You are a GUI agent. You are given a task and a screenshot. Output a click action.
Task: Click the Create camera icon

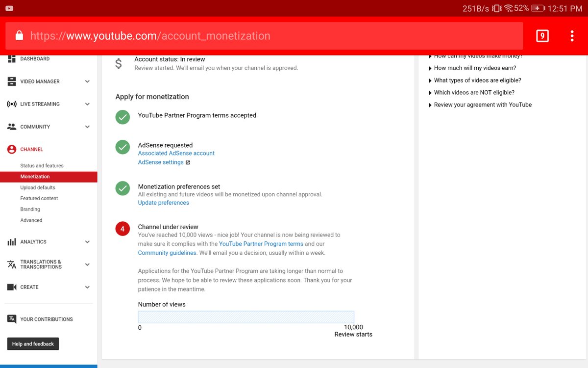(x=12, y=287)
